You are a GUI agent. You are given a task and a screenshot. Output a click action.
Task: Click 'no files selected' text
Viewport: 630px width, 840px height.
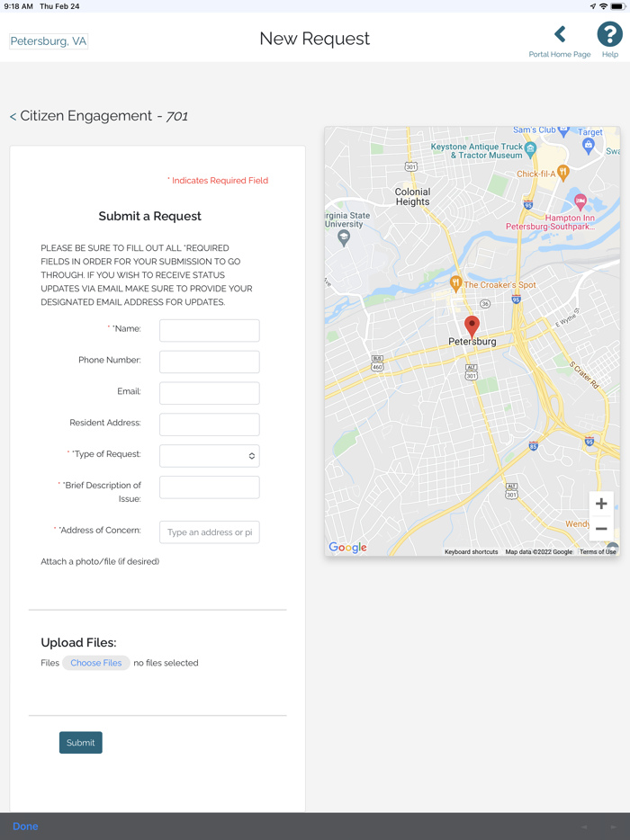166,663
